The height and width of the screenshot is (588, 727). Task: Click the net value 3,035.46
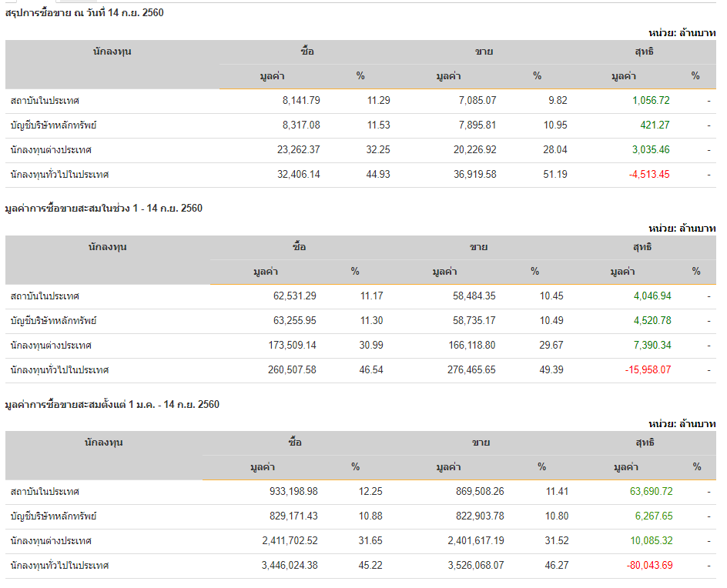651,149
